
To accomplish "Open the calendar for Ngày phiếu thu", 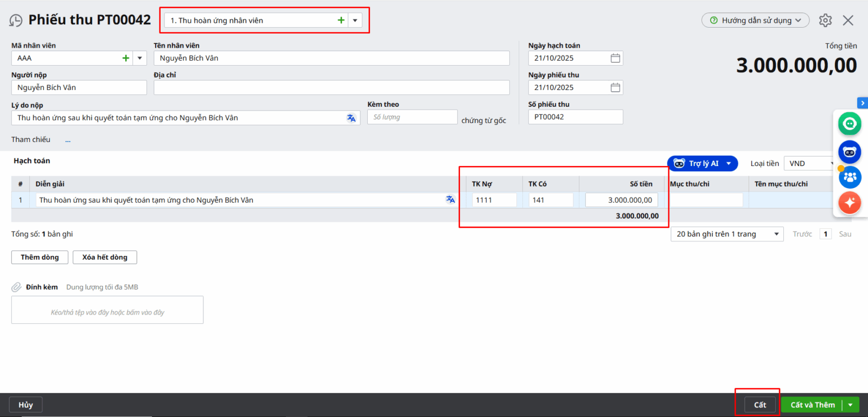I will coord(615,87).
